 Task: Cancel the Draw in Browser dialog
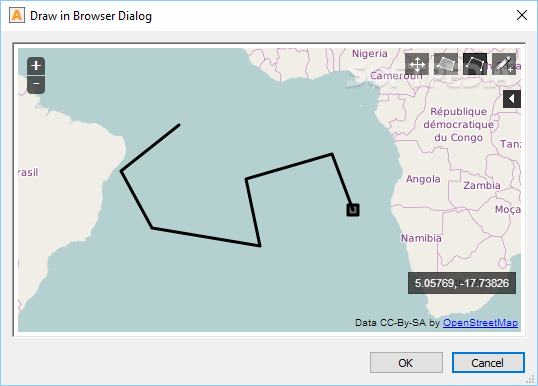pyautogui.click(x=488, y=363)
